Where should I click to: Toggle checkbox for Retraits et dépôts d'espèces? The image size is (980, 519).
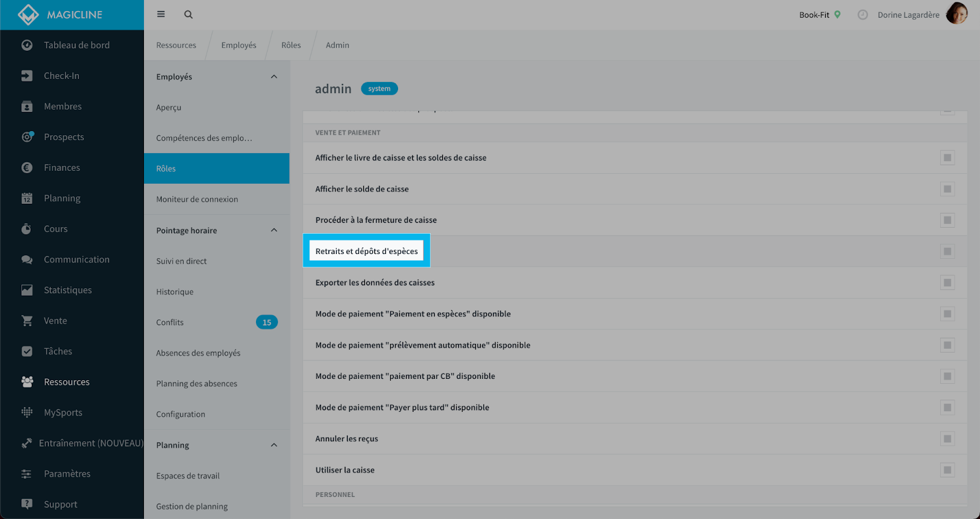click(x=948, y=252)
